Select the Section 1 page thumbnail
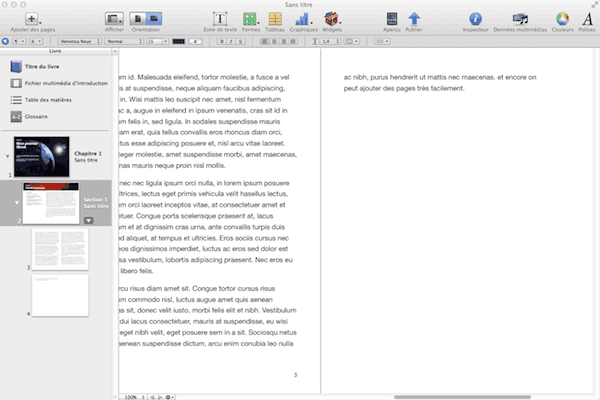600x400 pixels. 51,203
